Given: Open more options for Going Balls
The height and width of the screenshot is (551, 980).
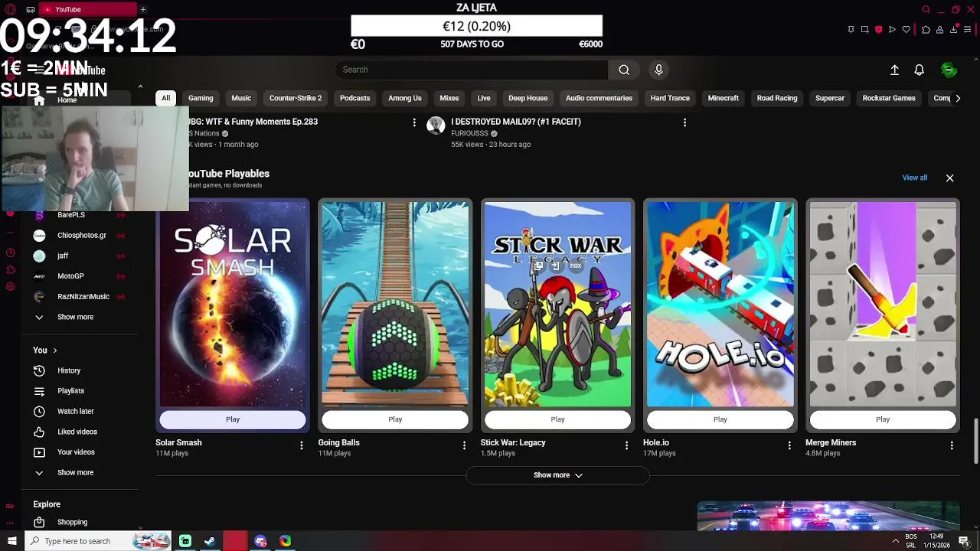Looking at the screenshot, I should point(464,445).
